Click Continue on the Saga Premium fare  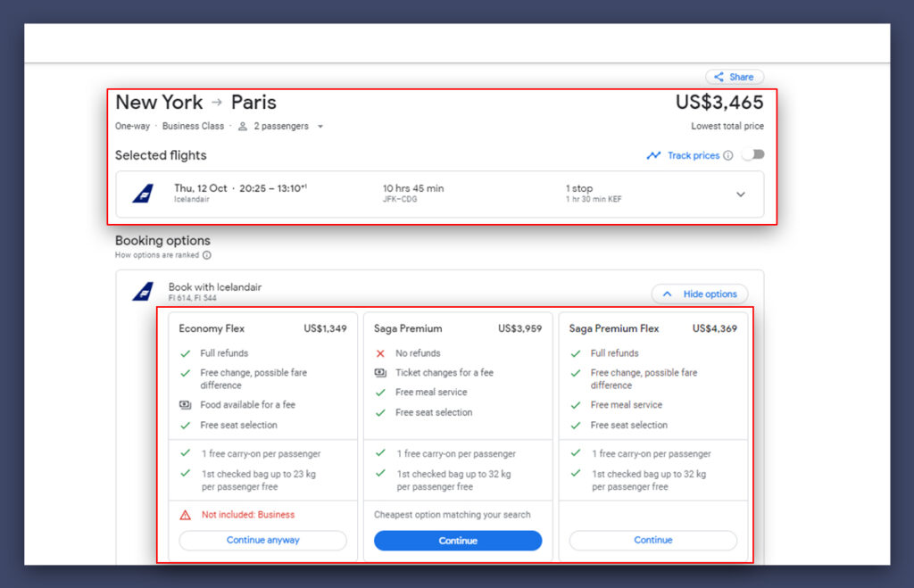[x=457, y=540]
